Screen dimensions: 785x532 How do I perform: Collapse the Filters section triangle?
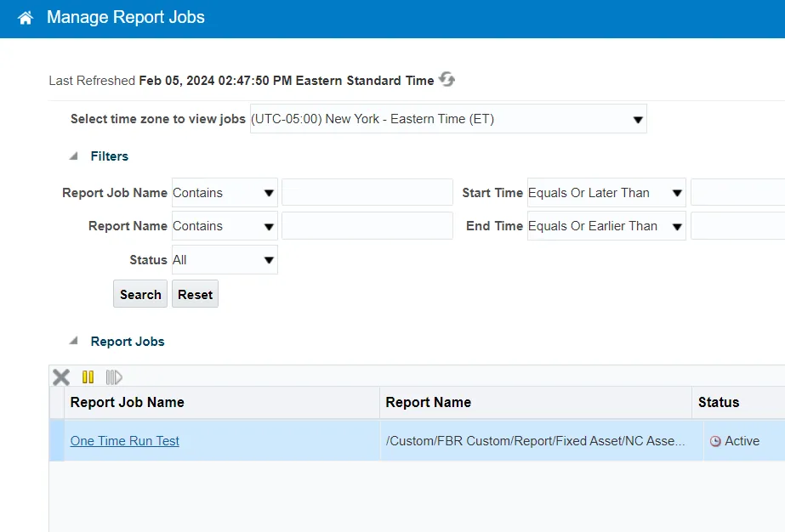point(74,156)
